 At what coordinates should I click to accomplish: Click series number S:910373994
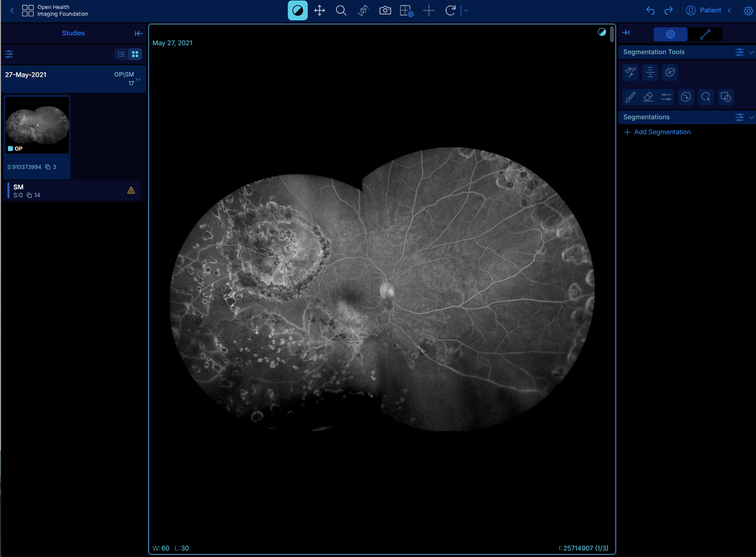pos(24,167)
